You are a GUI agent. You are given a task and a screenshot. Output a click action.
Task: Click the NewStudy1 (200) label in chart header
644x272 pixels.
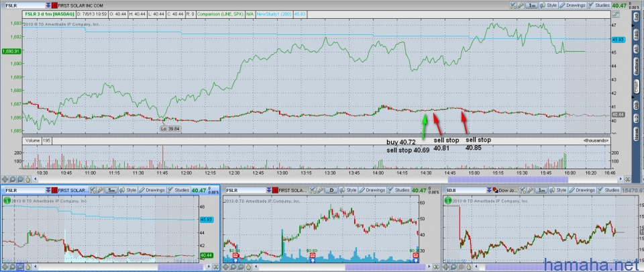273,13
